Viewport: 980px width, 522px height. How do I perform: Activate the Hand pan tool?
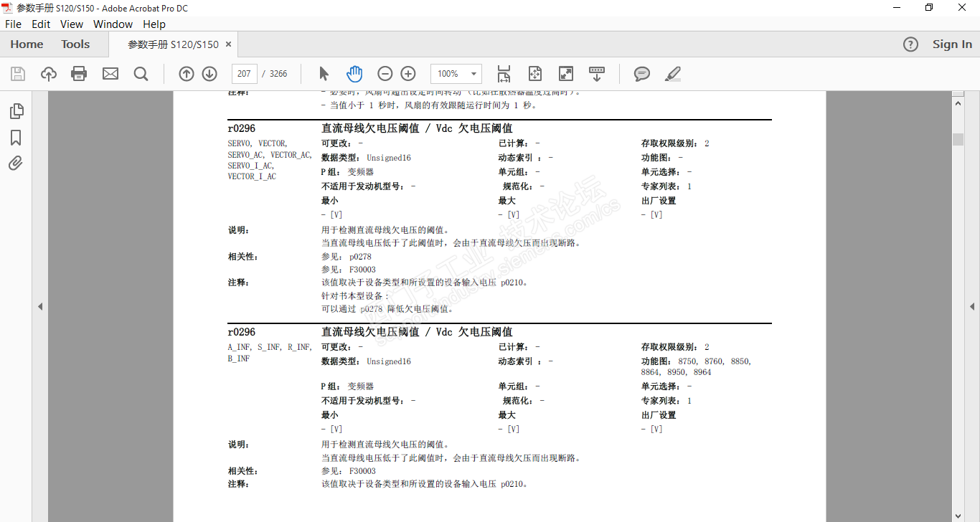point(354,74)
